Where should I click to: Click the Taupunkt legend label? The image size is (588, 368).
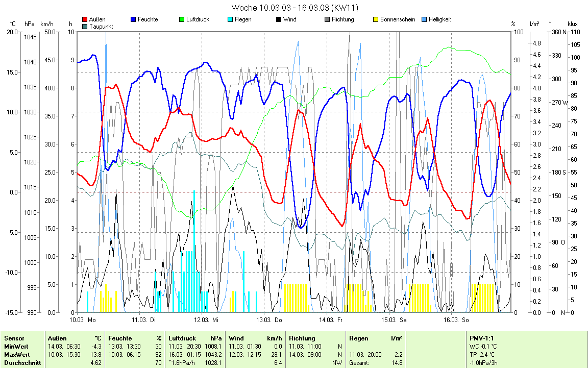click(101, 26)
